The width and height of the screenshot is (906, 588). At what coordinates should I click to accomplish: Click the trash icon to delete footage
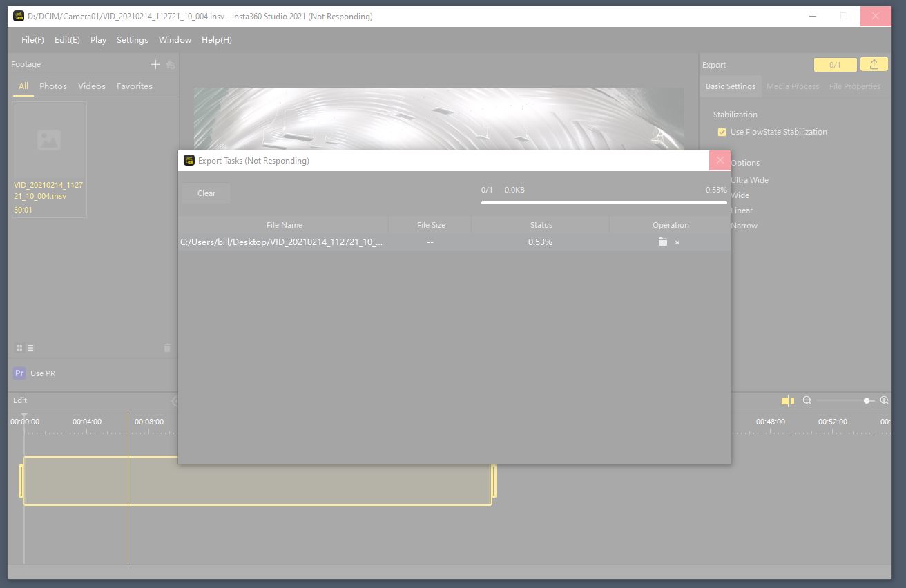[166, 349]
